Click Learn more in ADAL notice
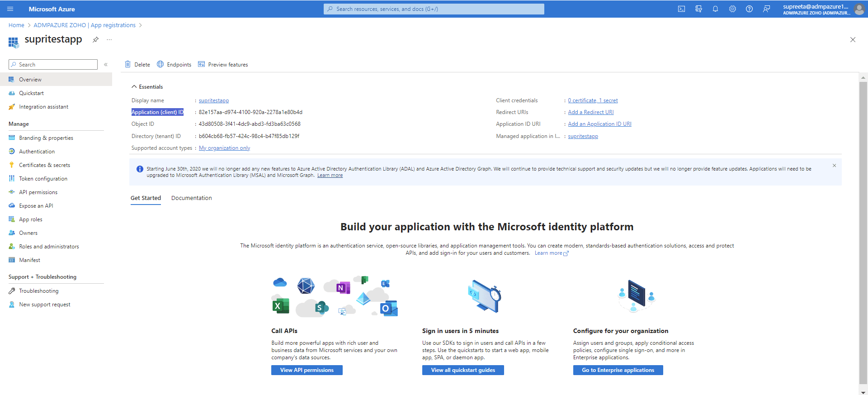 330,176
